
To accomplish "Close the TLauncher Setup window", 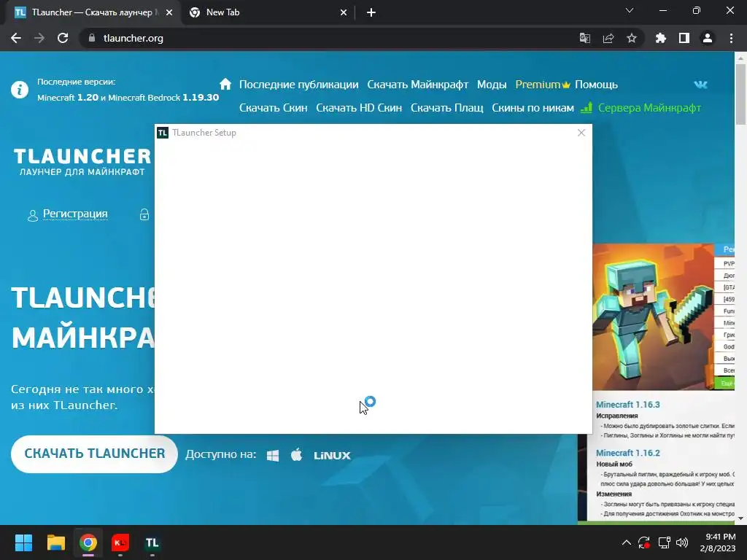I will [581, 133].
